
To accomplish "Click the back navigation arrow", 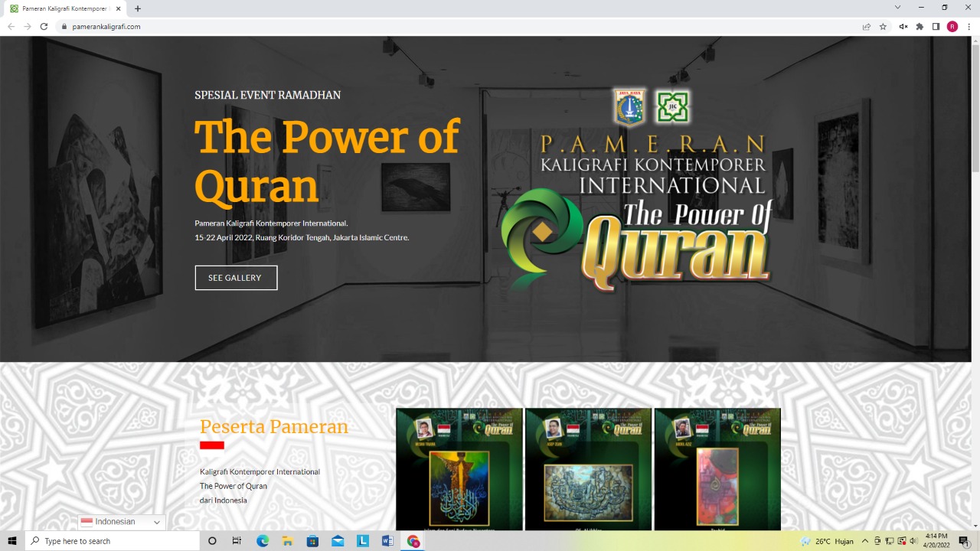I will (11, 26).
